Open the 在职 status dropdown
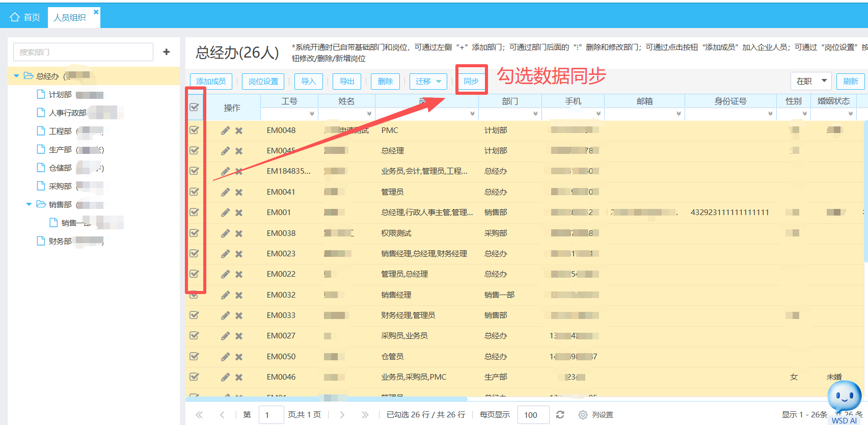The image size is (868, 425). tap(811, 81)
